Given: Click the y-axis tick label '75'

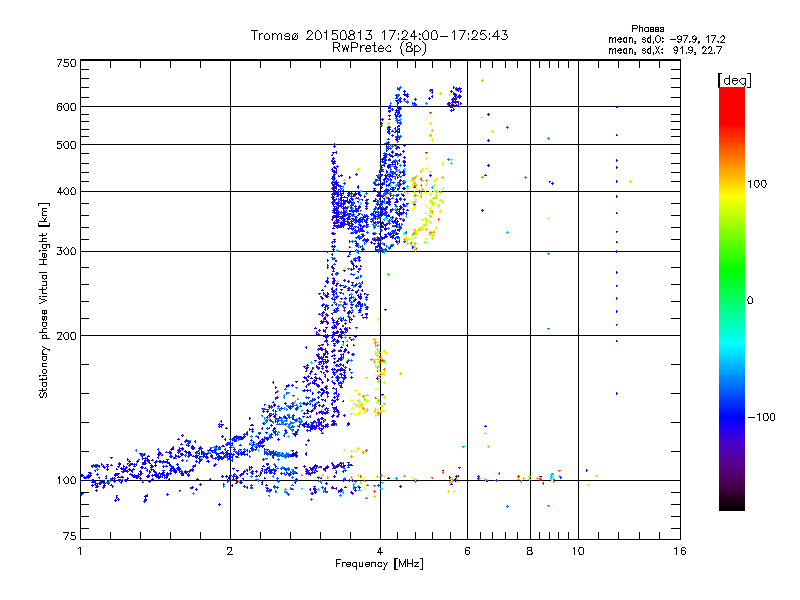Looking at the screenshot, I should click(70, 536).
